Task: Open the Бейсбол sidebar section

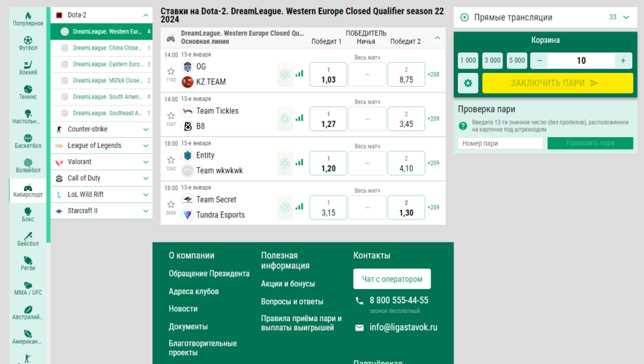Action: click(28, 240)
